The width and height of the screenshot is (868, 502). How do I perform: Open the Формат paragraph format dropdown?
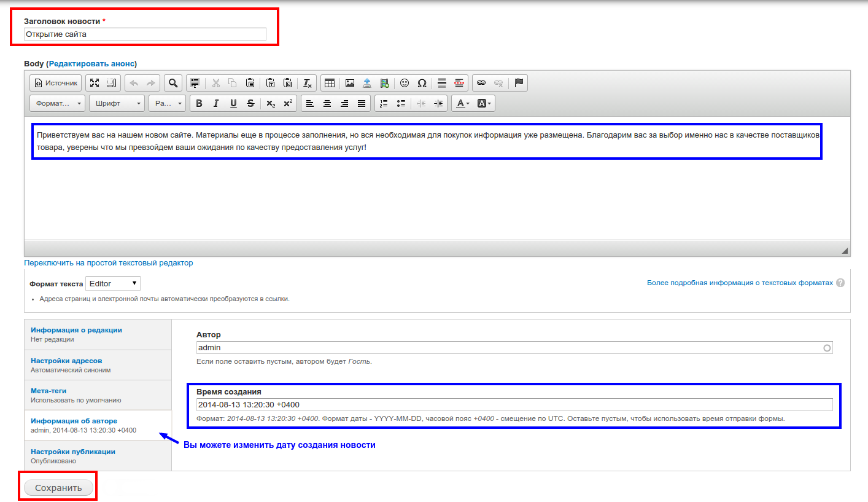coord(58,104)
